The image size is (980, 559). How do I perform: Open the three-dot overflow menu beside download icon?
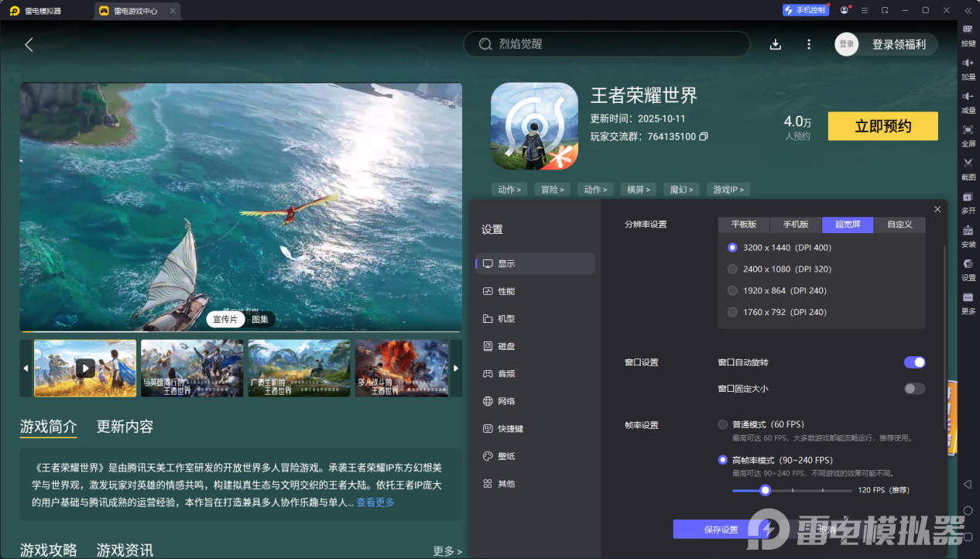click(808, 44)
